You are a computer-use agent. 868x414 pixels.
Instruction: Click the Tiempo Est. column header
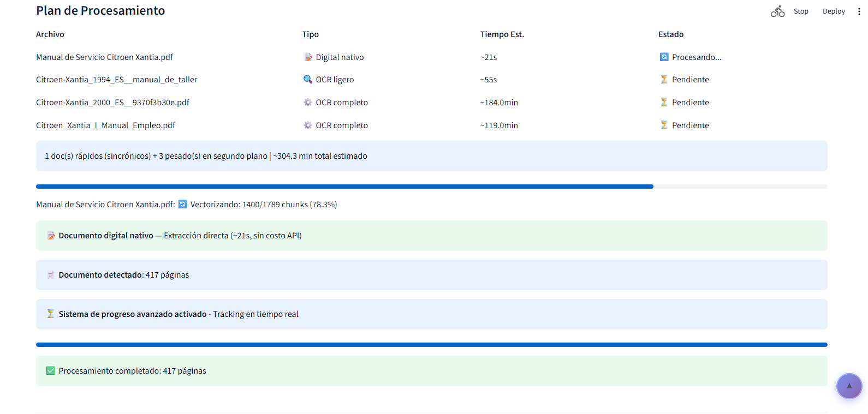(502, 34)
